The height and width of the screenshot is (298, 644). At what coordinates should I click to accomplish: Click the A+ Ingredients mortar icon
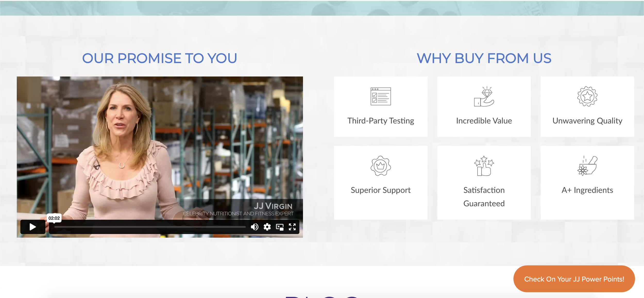coord(587,166)
